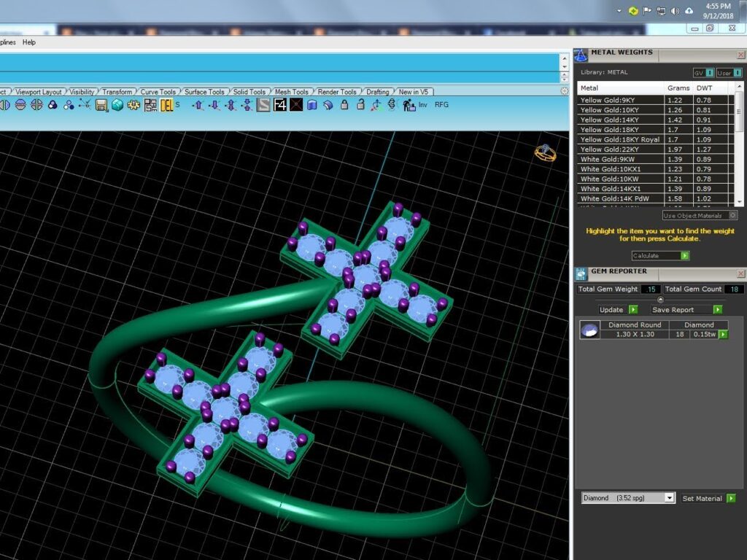This screenshot has height=560, width=747.
Task: Open the Drafting tab
Action: pos(378,92)
